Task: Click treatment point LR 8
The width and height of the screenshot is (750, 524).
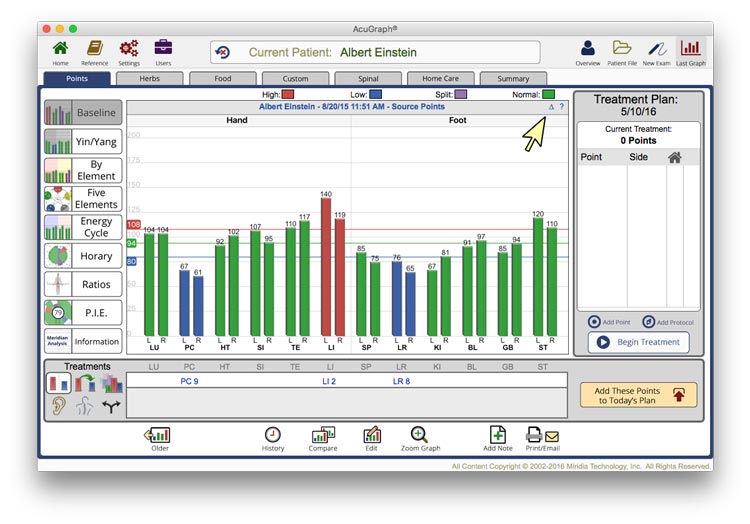Action: pyautogui.click(x=401, y=381)
